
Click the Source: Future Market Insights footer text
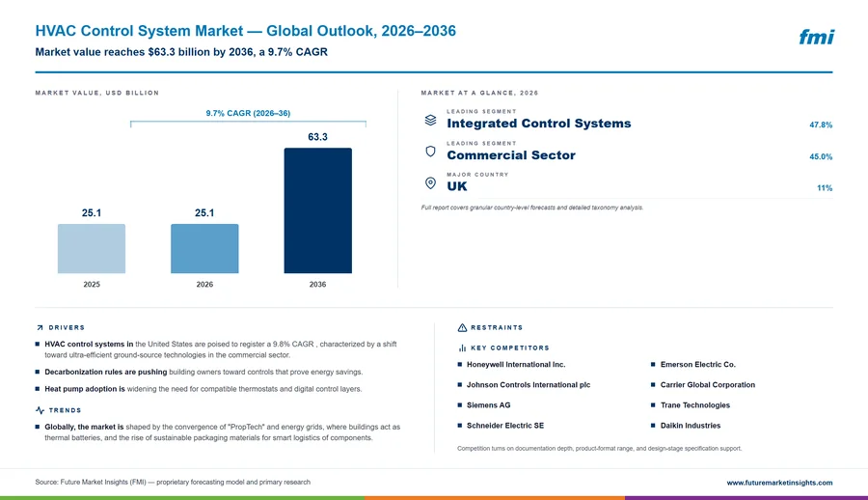coord(173,483)
